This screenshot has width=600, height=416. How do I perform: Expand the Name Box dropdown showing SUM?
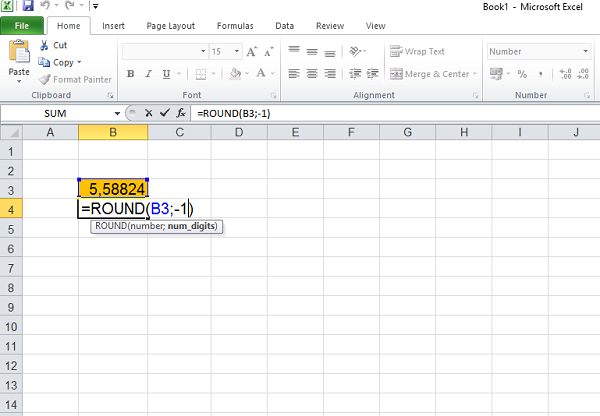117,113
